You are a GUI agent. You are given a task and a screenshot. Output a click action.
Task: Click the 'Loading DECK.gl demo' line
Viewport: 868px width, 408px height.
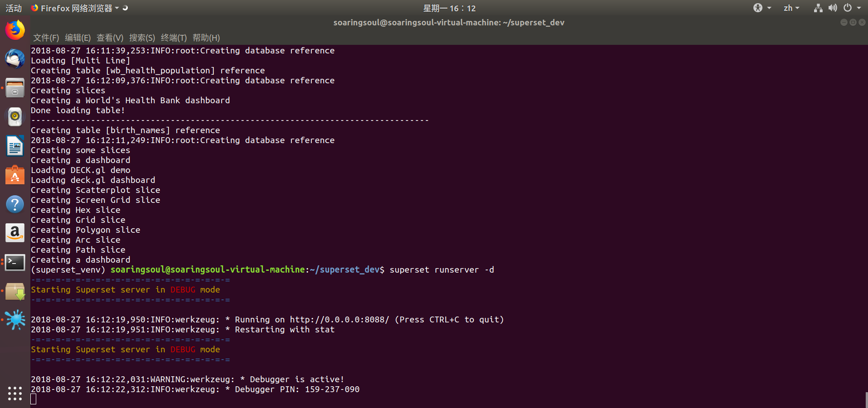click(80, 170)
